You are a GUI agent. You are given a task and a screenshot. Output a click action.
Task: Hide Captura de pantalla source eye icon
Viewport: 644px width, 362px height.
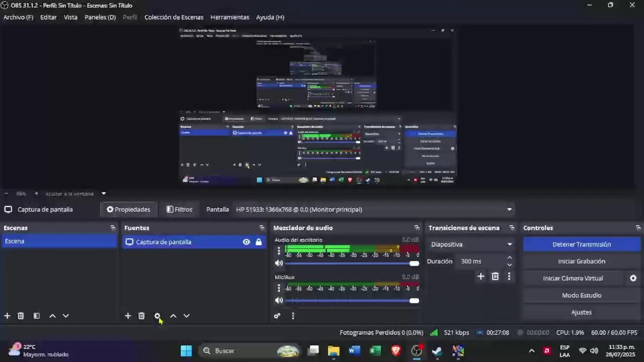tap(246, 242)
